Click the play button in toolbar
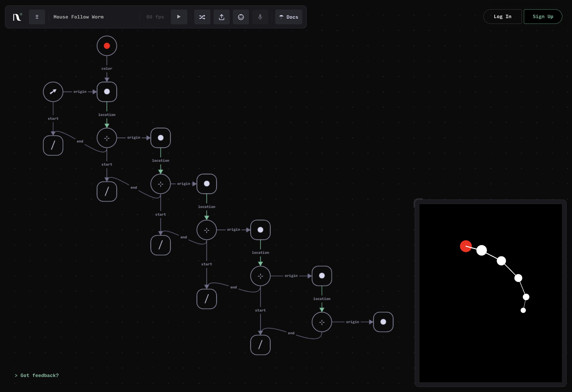 tap(179, 17)
